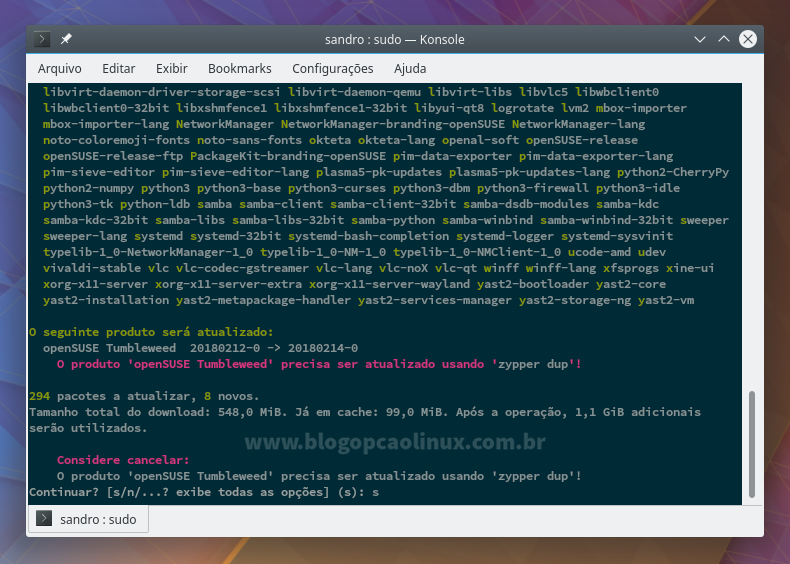790x564 pixels.
Task: Minimize the Konsole window with down chevron
Action: [699, 39]
